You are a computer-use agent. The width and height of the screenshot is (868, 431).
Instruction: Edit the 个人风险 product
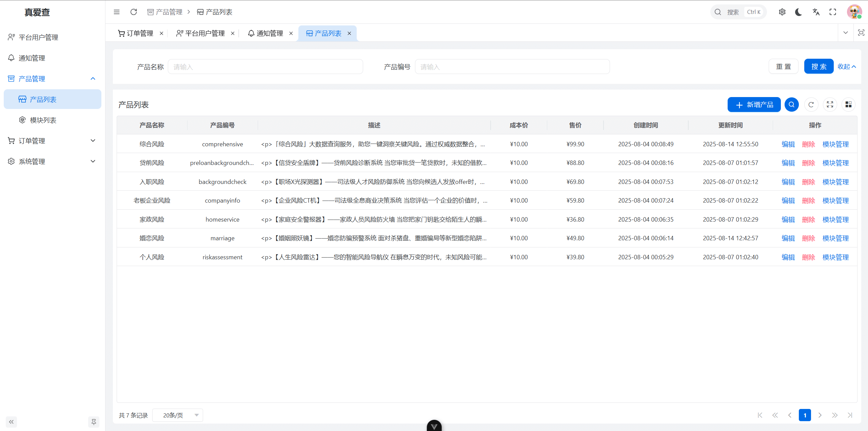[x=788, y=257]
